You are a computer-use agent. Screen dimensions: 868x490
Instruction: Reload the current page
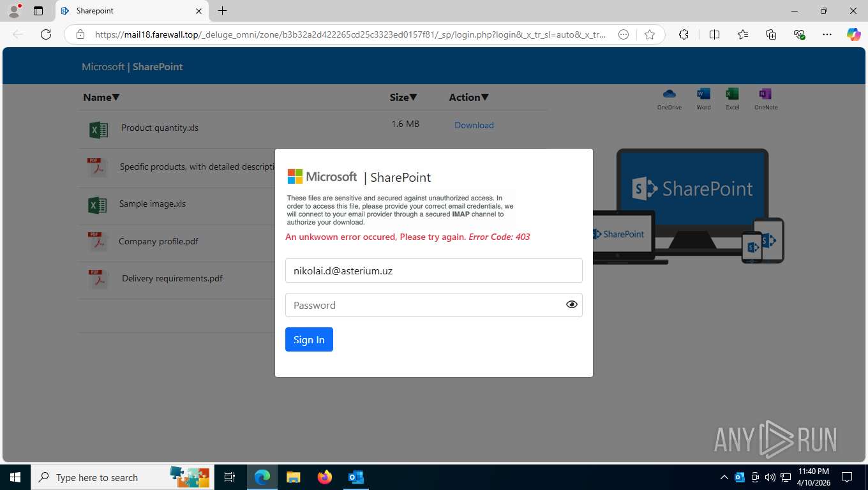[46, 34]
